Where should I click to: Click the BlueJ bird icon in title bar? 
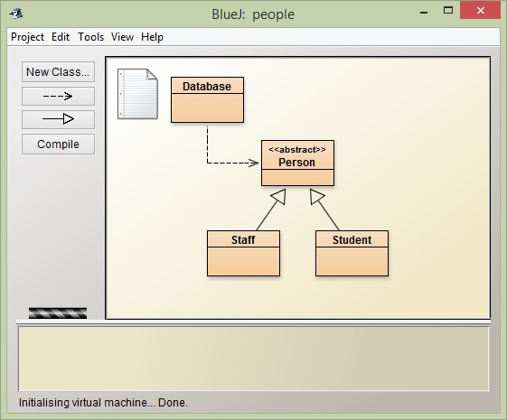point(16,14)
